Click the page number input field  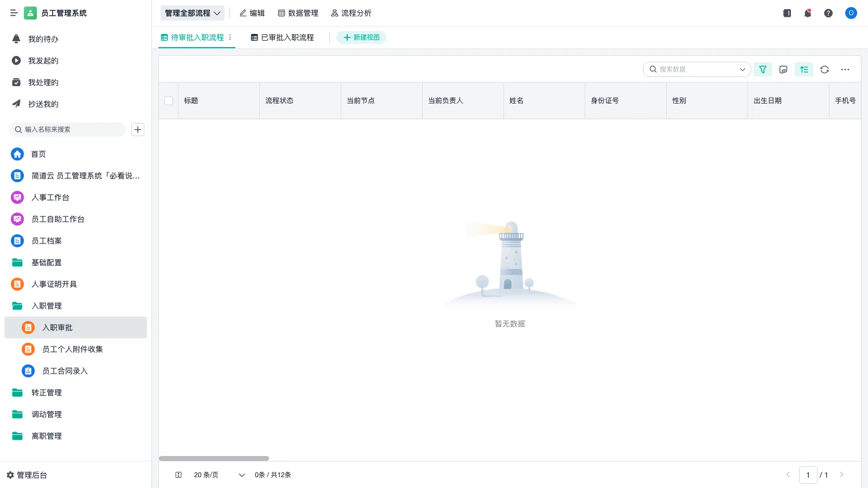pos(809,475)
